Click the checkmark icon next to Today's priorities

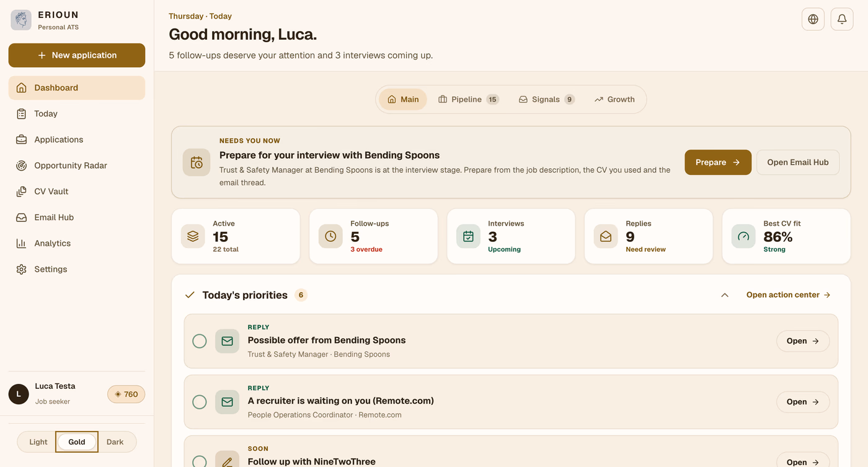point(190,295)
